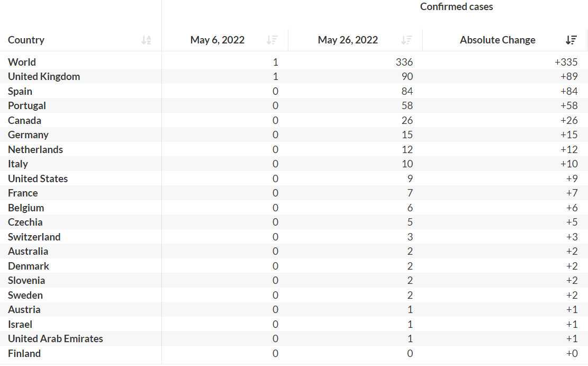This screenshot has width=588, height=366.
Task: Select the Portugal row
Action: click(27, 106)
